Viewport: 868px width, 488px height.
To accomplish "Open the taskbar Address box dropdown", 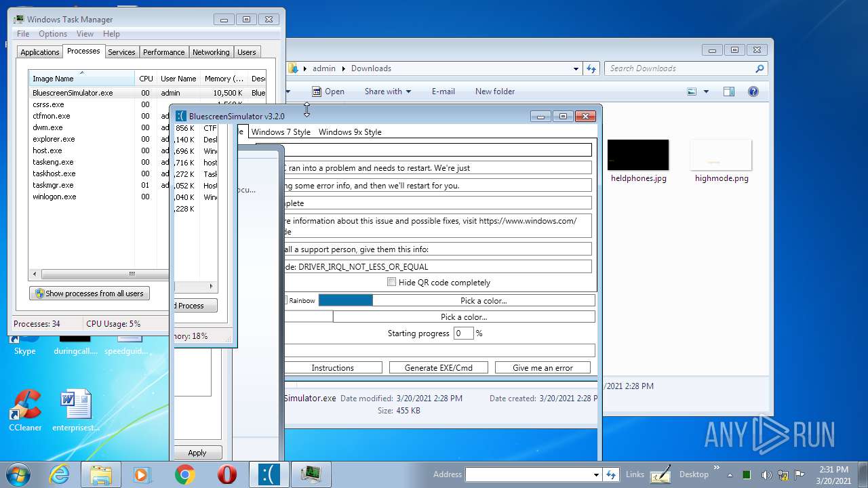I will (596, 474).
